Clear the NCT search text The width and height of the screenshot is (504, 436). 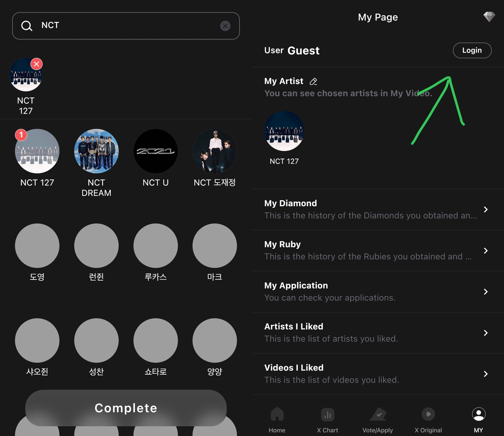click(x=225, y=26)
